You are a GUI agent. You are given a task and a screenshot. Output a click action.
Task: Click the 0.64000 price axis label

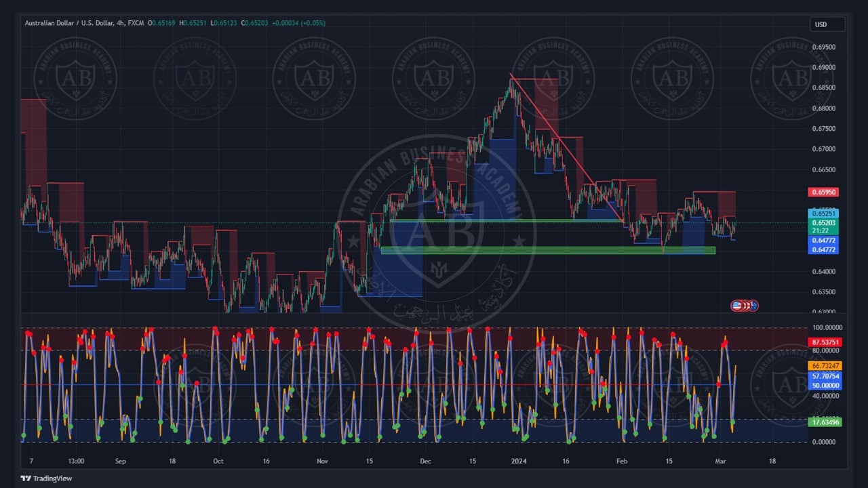tap(824, 272)
